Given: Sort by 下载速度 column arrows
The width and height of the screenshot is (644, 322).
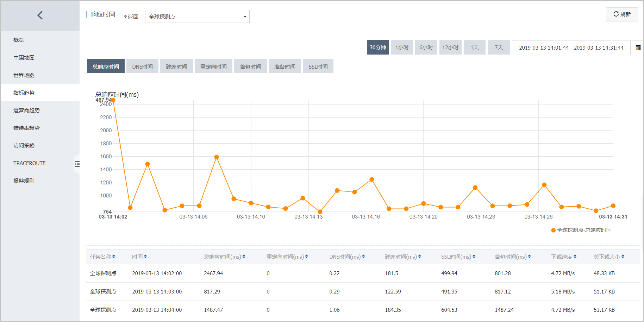Looking at the screenshot, I should [575, 257].
